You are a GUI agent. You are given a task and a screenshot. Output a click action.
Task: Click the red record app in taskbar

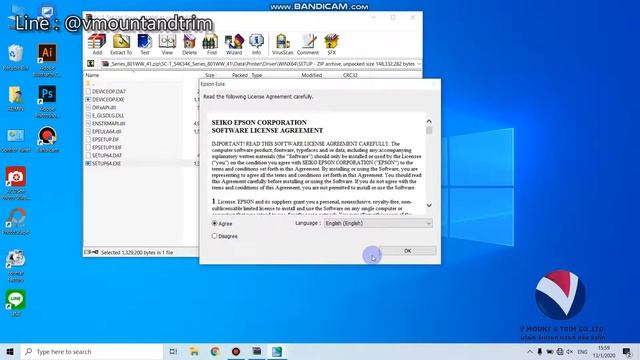coord(236,351)
